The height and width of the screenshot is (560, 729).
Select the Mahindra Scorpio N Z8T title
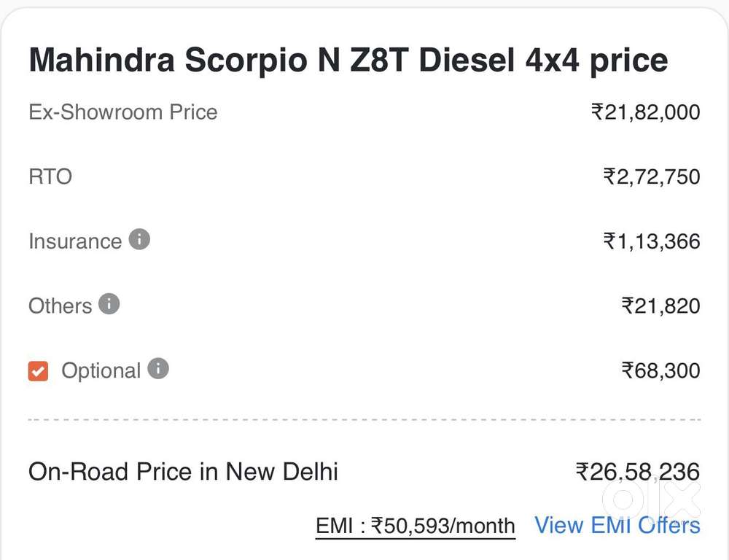[348, 61]
